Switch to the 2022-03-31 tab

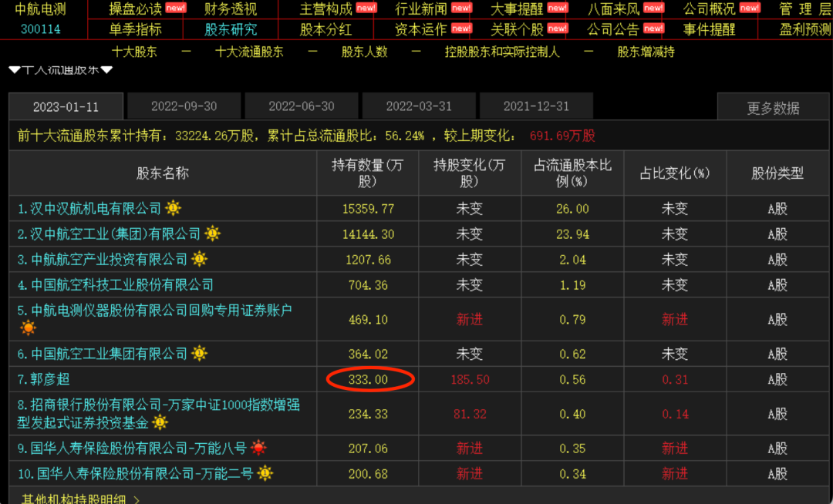pos(419,106)
